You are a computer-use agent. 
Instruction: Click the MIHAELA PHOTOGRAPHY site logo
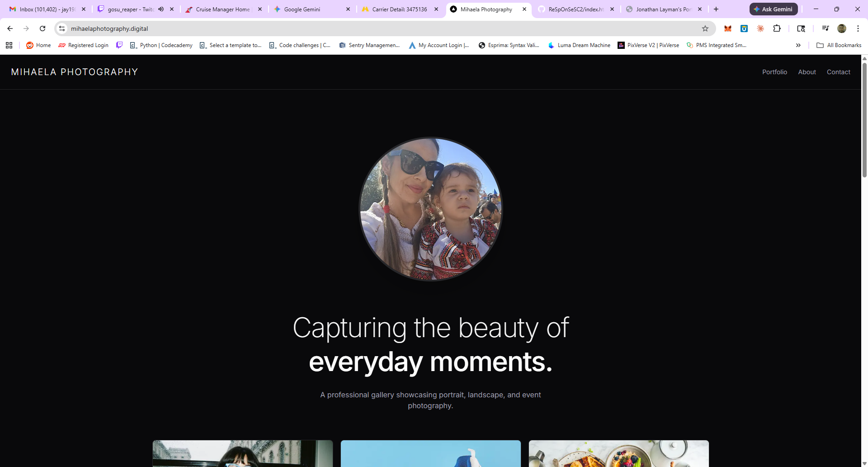[75, 72]
